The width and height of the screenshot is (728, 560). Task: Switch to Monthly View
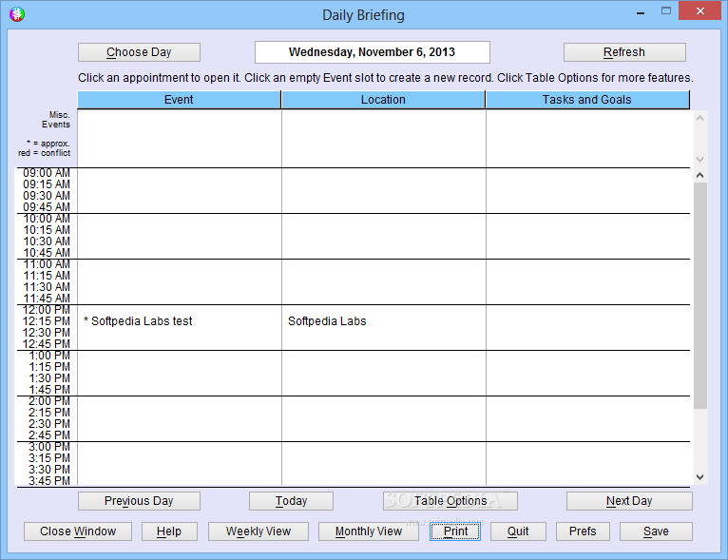click(369, 531)
